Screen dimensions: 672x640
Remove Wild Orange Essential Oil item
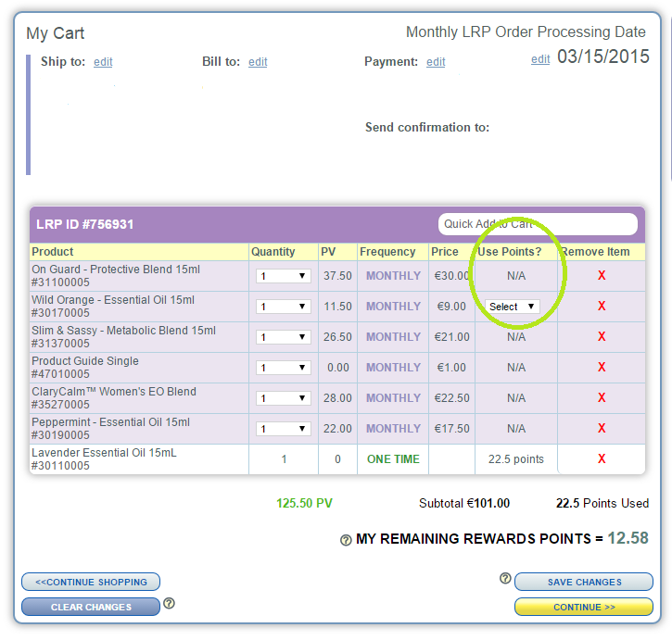pos(602,306)
